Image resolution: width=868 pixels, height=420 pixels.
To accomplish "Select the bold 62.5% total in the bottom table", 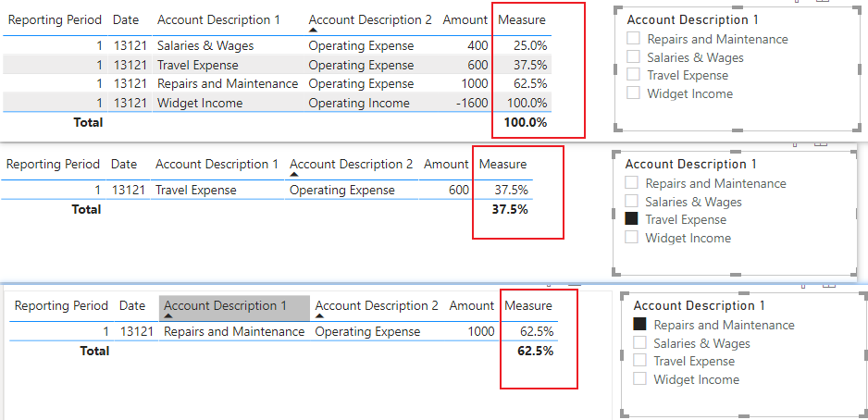I will [x=535, y=351].
